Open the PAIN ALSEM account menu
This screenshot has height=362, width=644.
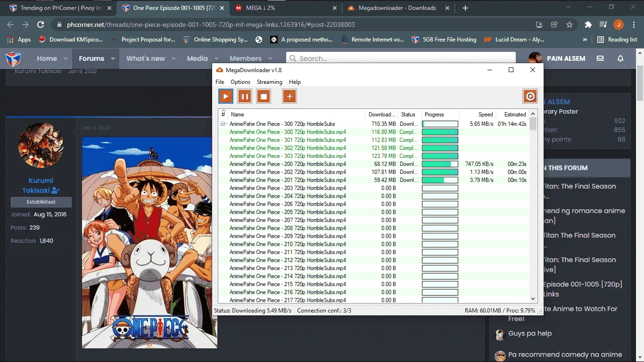(x=557, y=58)
